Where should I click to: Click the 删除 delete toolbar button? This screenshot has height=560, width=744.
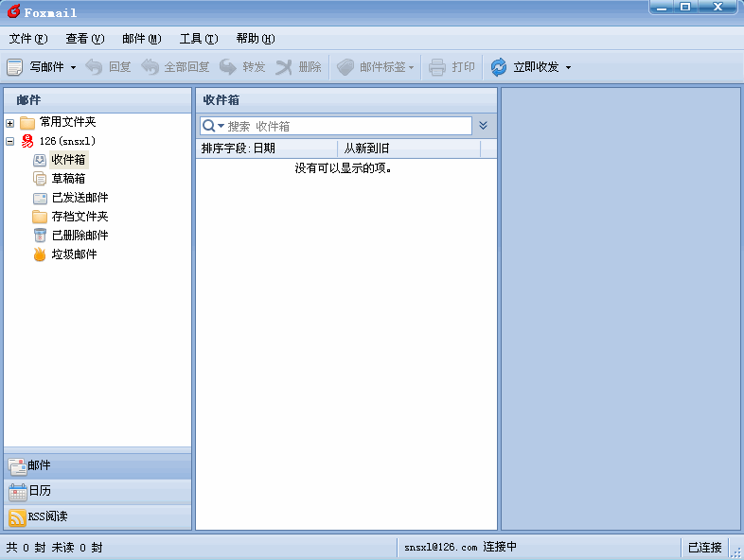coord(298,67)
